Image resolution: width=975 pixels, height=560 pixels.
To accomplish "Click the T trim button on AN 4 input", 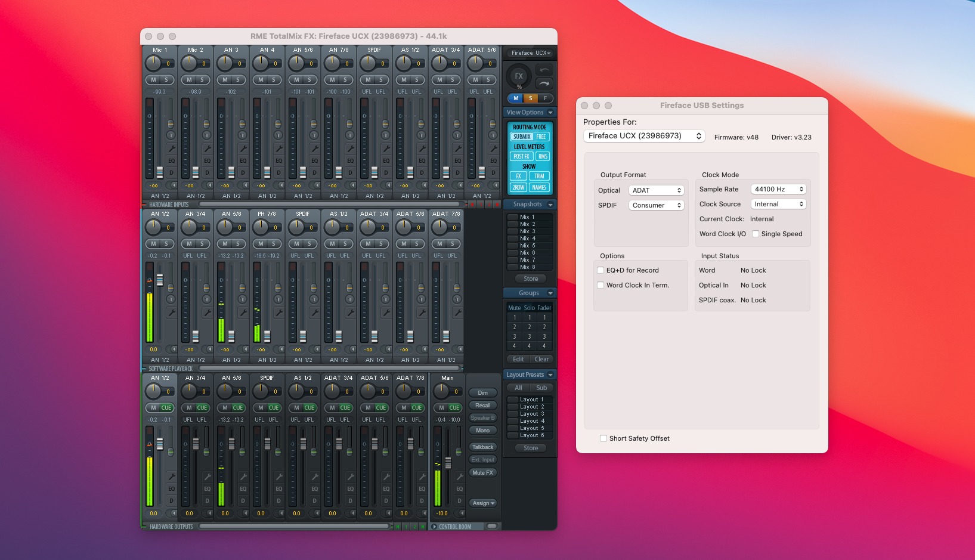I will 278,135.
